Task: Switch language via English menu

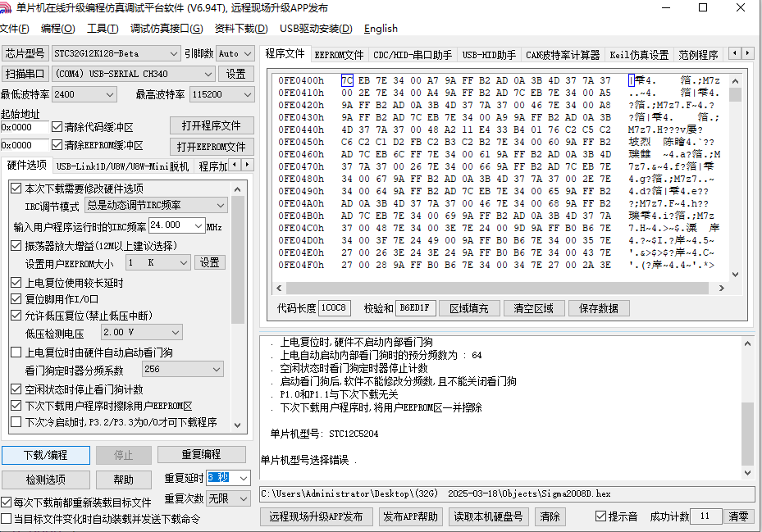Action: pyautogui.click(x=381, y=29)
